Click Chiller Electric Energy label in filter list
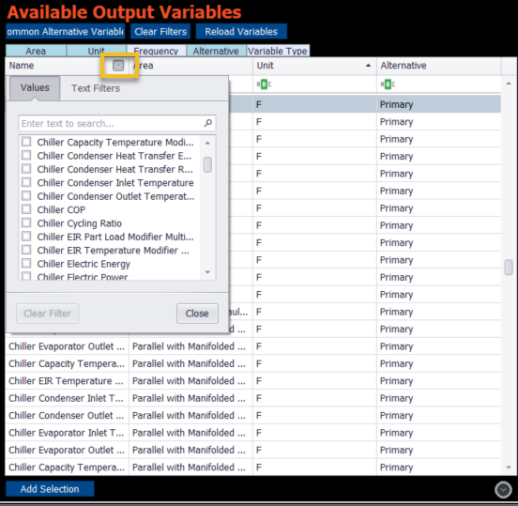This screenshot has height=506, width=518. (x=84, y=264)
